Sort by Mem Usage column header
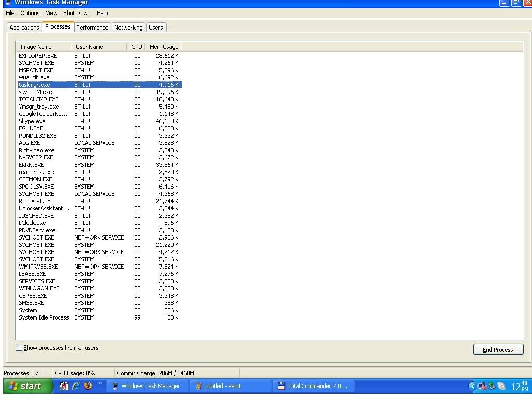The image size is (532, 399). pyautogui.click(x=163, y=47)
